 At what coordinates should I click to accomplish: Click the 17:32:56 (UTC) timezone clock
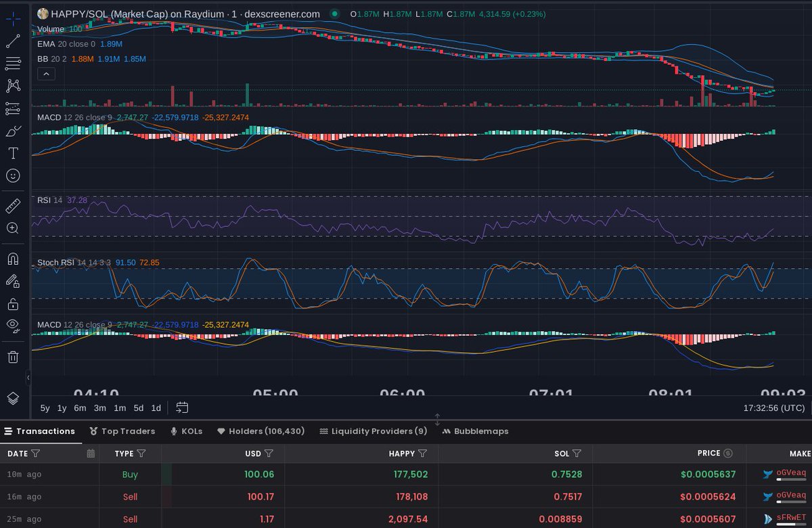774,408
